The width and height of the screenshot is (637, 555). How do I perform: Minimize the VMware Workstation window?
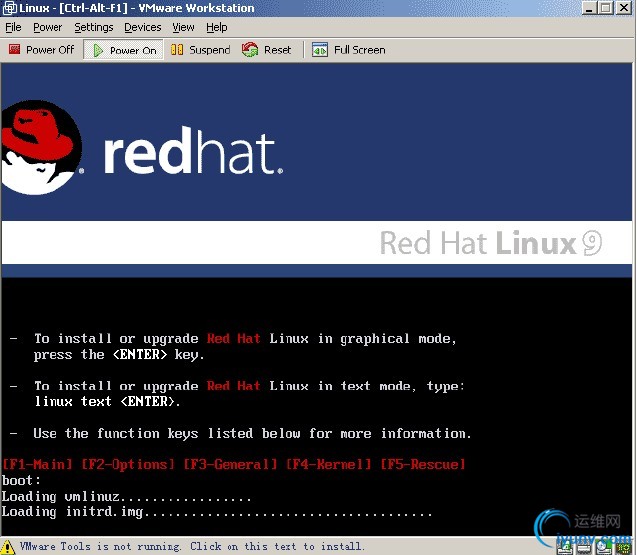[x=589, y=8]
